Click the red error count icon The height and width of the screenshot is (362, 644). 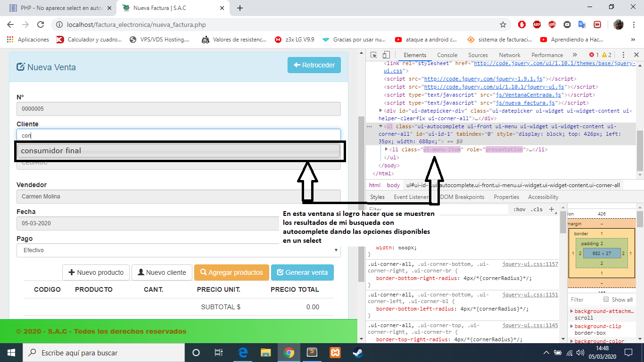[x=592, y=55]
